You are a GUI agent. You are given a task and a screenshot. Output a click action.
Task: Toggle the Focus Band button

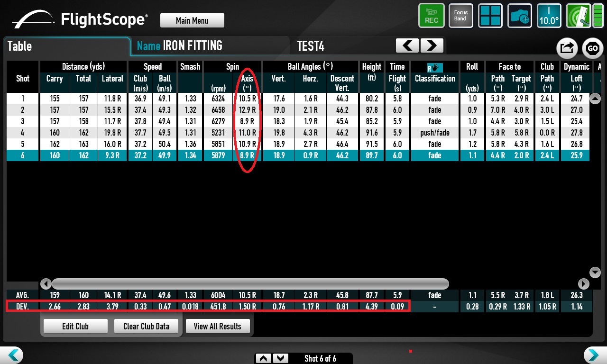(460, 16)
